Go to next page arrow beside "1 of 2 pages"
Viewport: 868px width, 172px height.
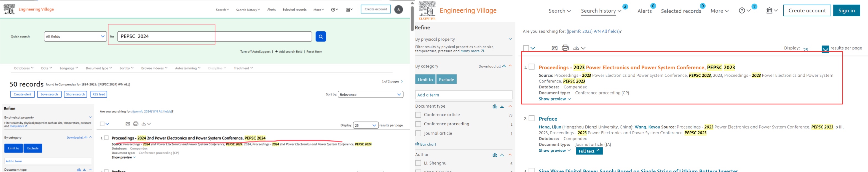point(402,81)
